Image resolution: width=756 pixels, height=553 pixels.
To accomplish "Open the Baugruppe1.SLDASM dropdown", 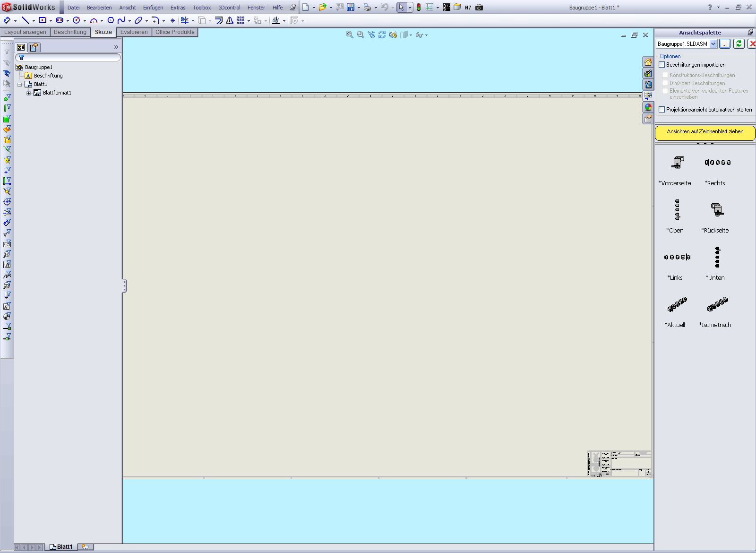I will pyautogui.click(x=713, y=44).
